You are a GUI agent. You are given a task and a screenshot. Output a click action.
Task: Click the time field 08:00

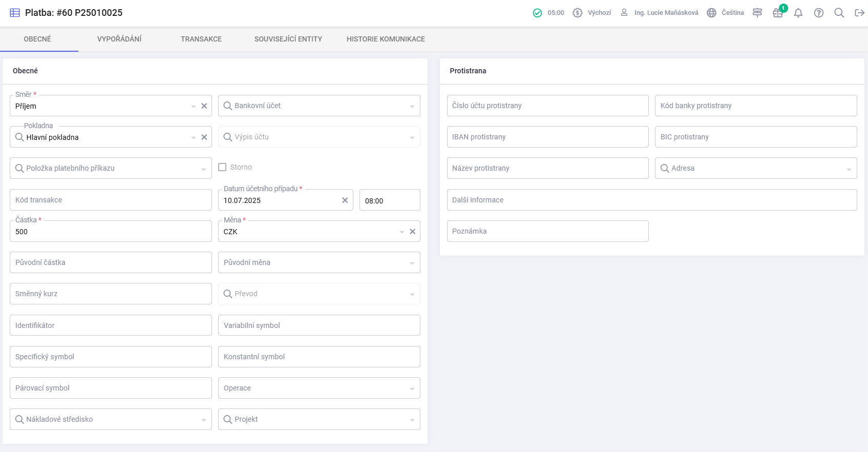pos(390,200)
